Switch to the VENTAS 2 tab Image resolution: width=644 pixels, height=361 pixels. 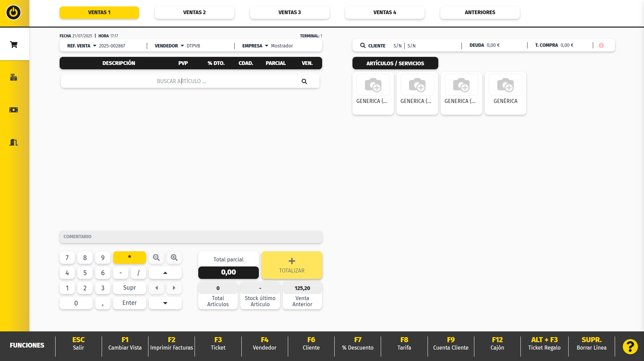194,12
